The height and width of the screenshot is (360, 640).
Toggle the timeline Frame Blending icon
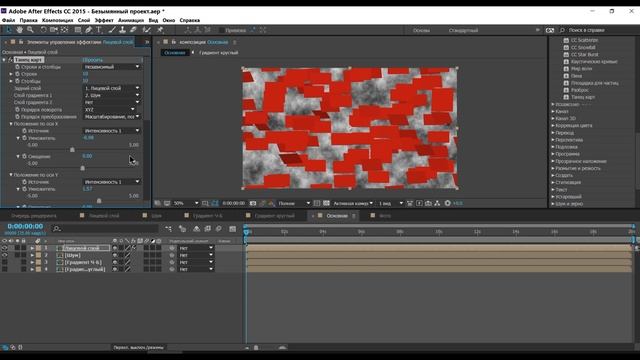[208, 229]
